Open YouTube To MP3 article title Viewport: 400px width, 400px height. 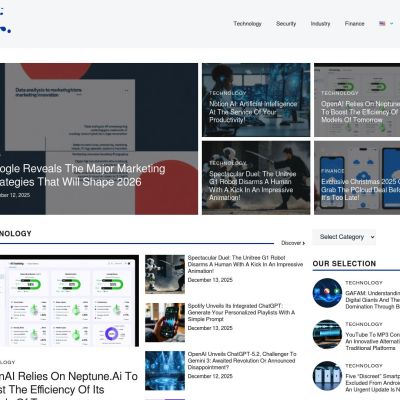coord(373,341)
